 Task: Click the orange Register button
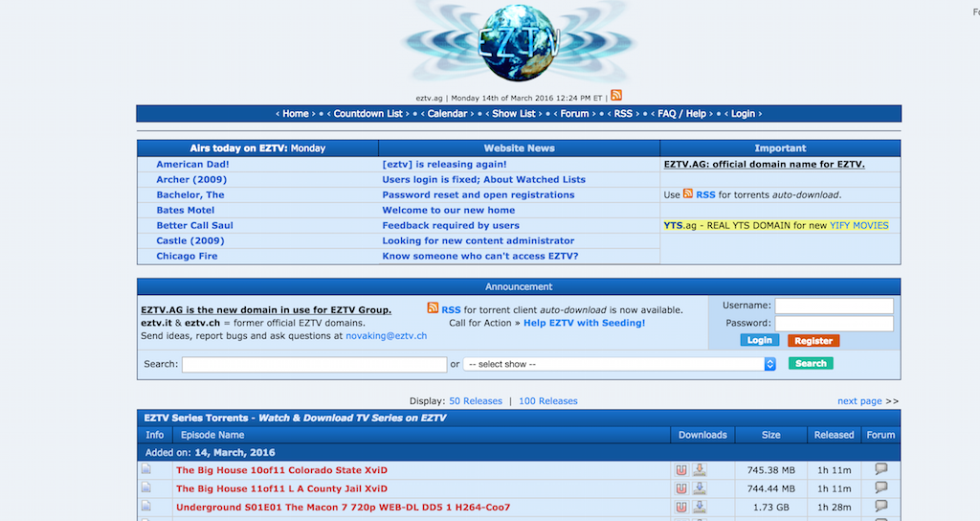point(813,341)
